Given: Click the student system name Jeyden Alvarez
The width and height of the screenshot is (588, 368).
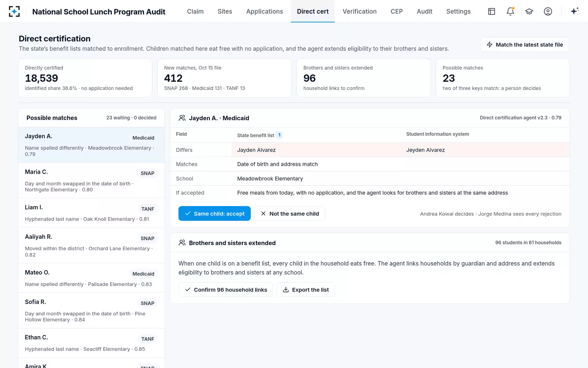Looking at the screenshot, I should (425, 150).
